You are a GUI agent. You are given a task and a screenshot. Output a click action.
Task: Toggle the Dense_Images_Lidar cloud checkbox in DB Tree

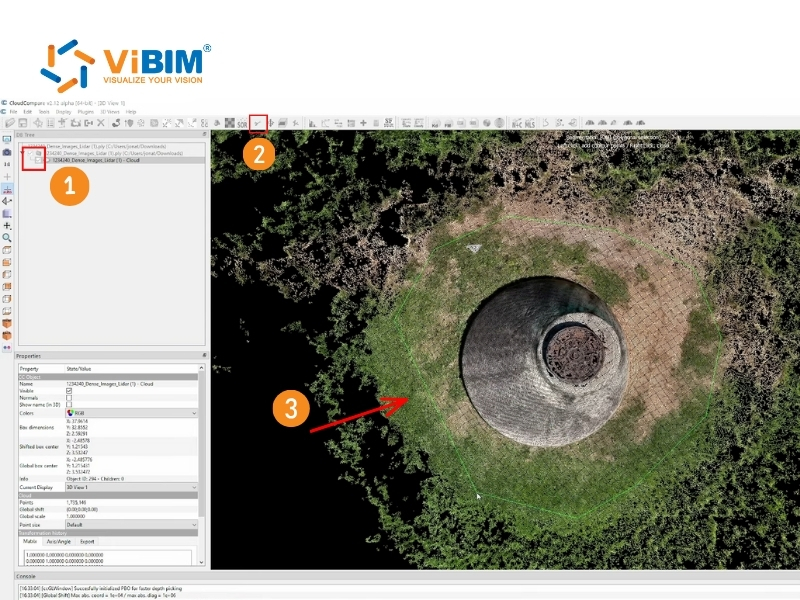37,161
